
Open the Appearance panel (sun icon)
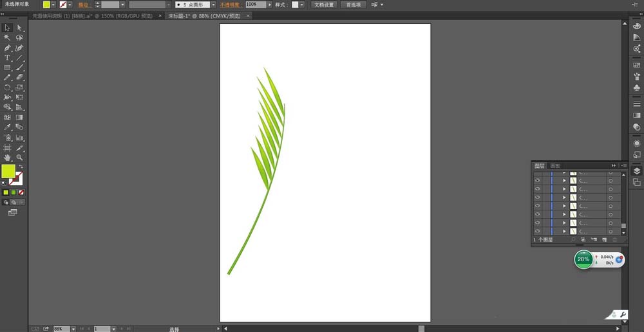click(637, 143)
